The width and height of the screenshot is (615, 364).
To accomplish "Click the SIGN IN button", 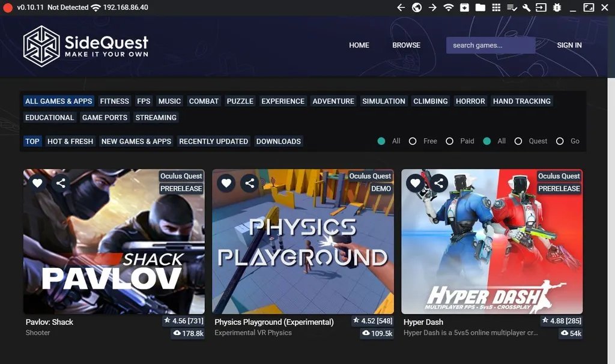I will pos(569,45).
